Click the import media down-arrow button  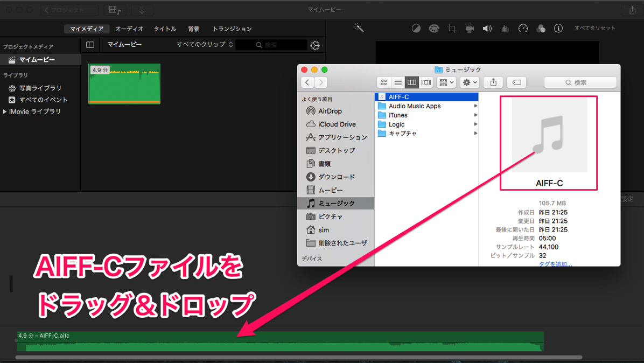click(142, 10)
